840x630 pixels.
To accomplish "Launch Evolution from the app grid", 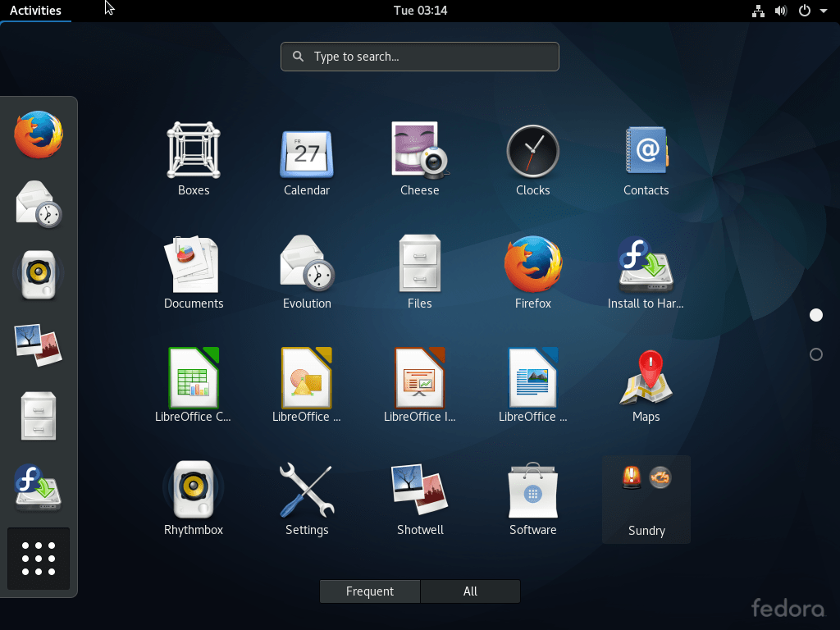I will [x=307, y=272].
